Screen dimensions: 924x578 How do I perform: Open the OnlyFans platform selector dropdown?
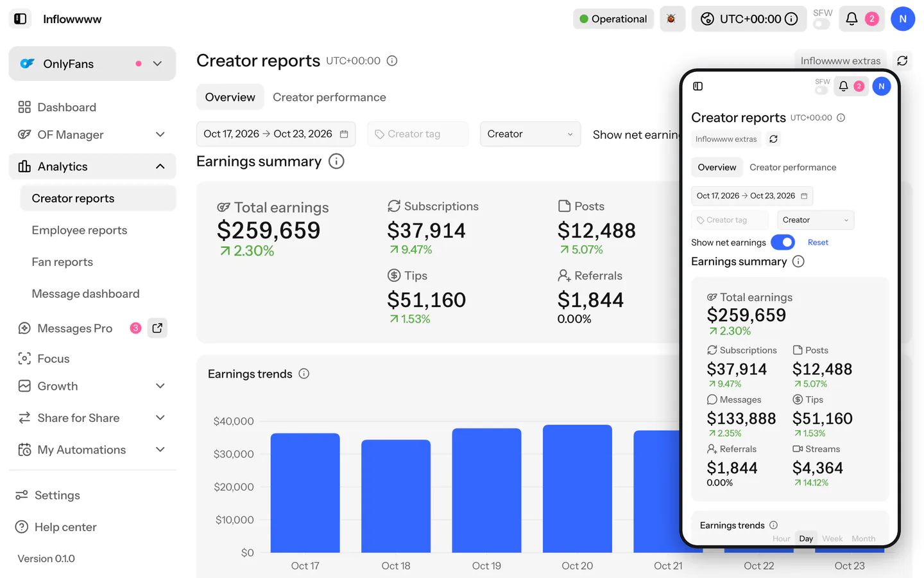[92, 64]
